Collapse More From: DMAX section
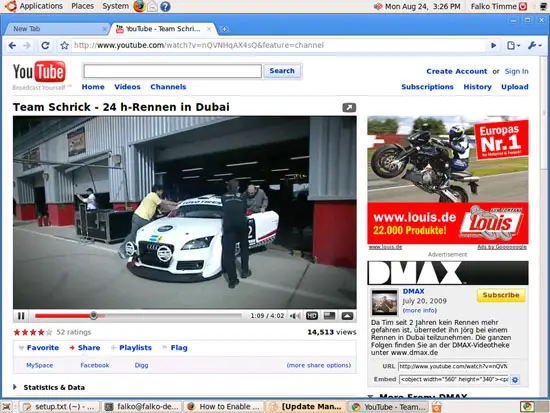The width and height of the screenshot is (550, 413). tap(370, 397)
